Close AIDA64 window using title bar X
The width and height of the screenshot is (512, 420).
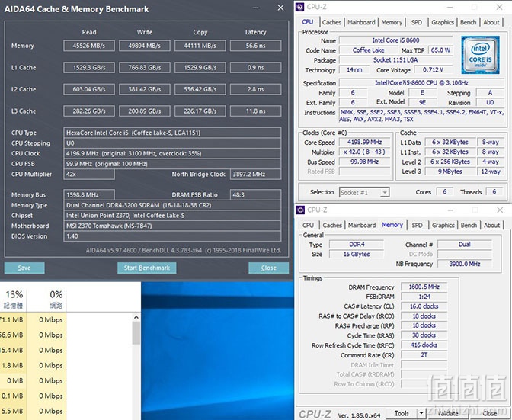point(280,8)
